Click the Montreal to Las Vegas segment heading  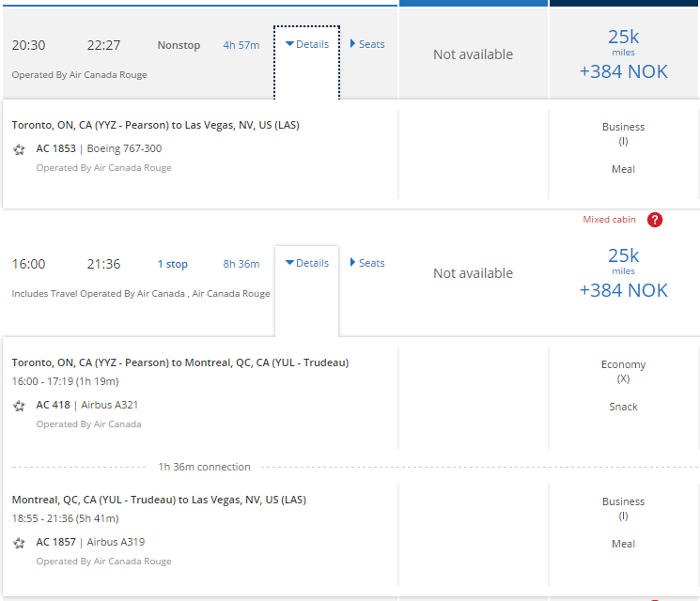click(159, 500)
